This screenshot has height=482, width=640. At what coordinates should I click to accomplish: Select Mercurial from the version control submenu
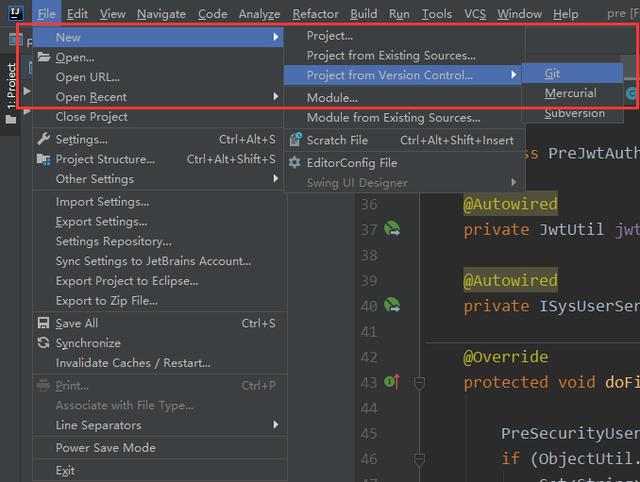pyautogui.click(x=572, y=93)
